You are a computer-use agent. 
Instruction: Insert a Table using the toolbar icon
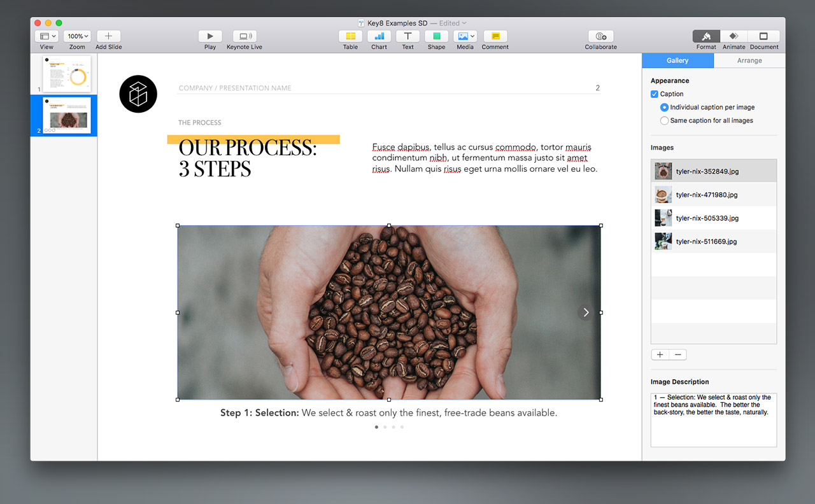(x=350, y=36)
